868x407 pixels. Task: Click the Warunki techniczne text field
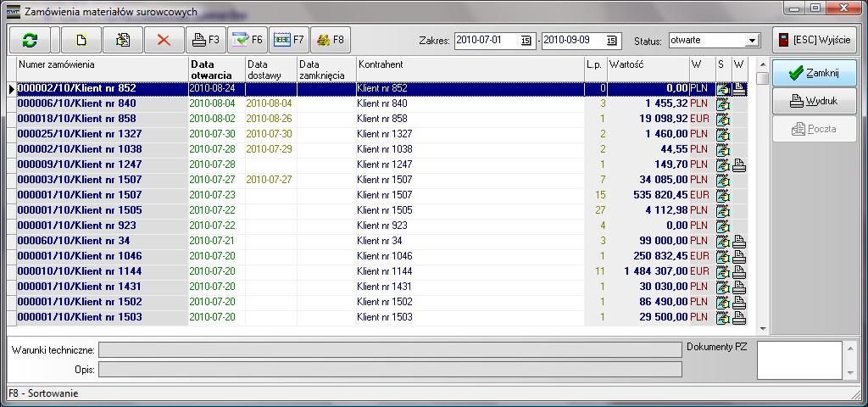coord(390,350)
